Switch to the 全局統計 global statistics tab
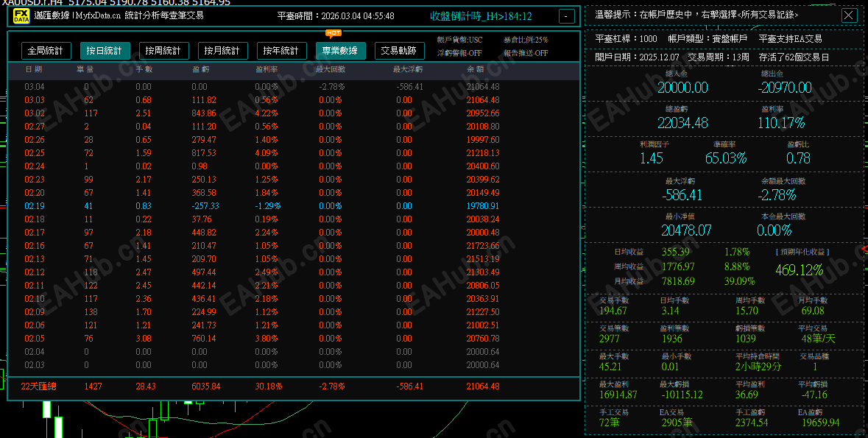868x438 pixels. pos(45,51)
